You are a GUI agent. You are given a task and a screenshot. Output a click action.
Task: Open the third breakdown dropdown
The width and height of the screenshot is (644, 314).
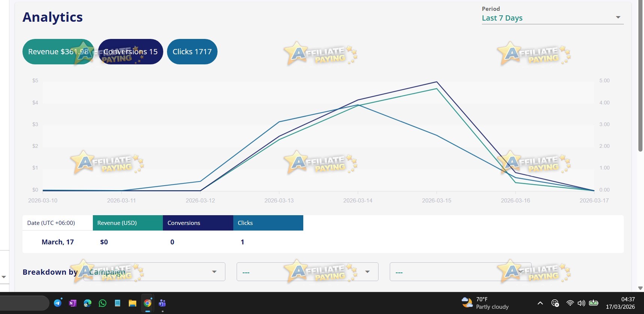[x=461, y=272]
